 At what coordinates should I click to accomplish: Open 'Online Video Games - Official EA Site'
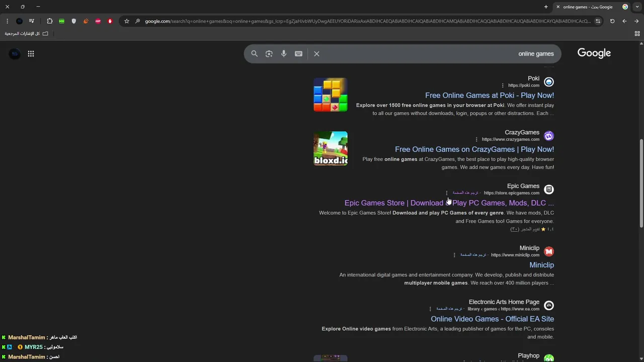pos(492,319)
